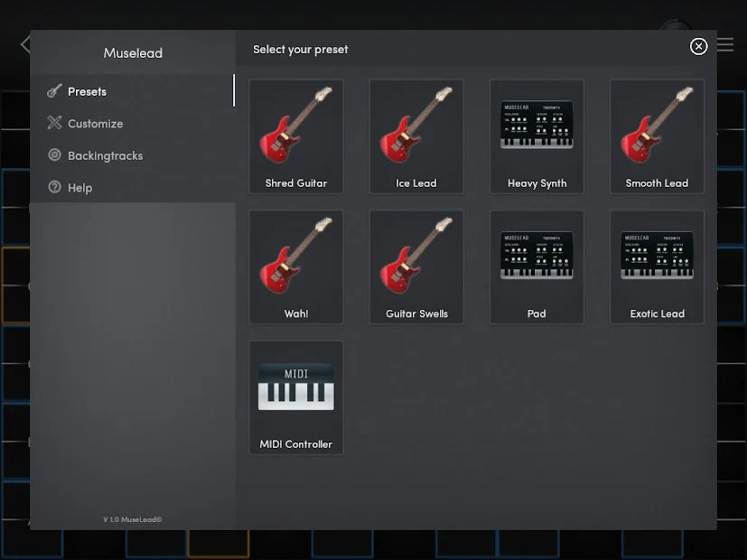Switch to the Customize section

coord(95,124)
